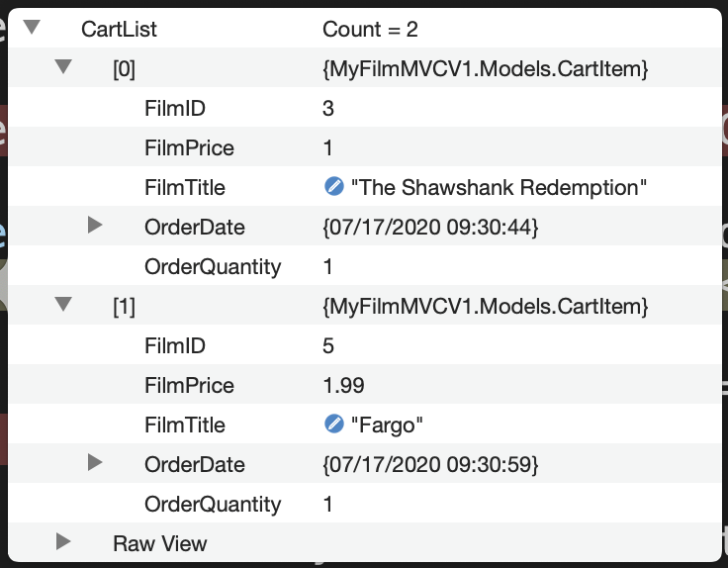This screenshot has height=568, width=728.
Task: Expand OrderDate under item [0]
Action: click(x=95, y=226)
